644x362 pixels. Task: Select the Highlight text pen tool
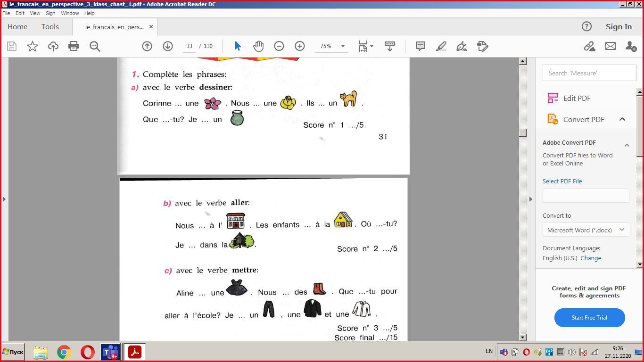(441, 46)
